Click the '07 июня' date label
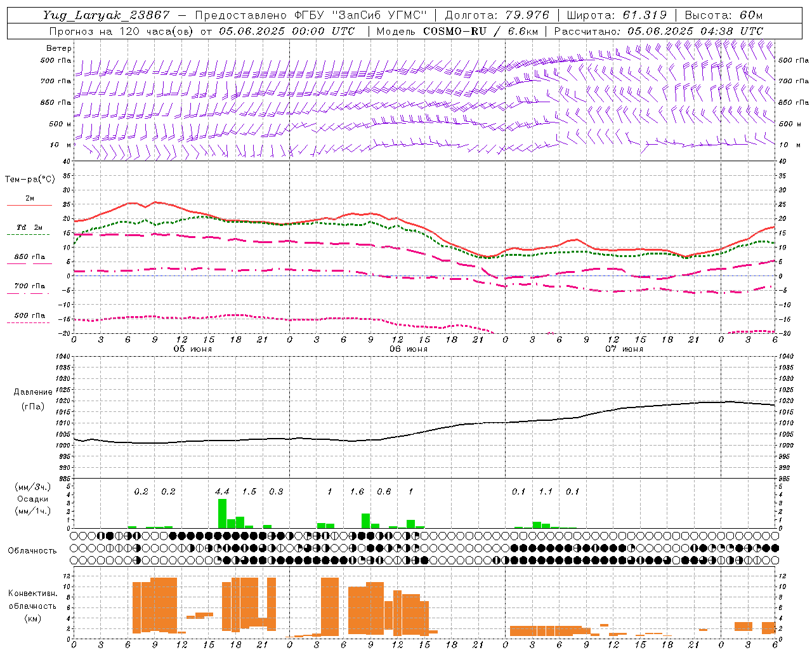This screenshot has height=650, width=812. (x=624, y=349)
